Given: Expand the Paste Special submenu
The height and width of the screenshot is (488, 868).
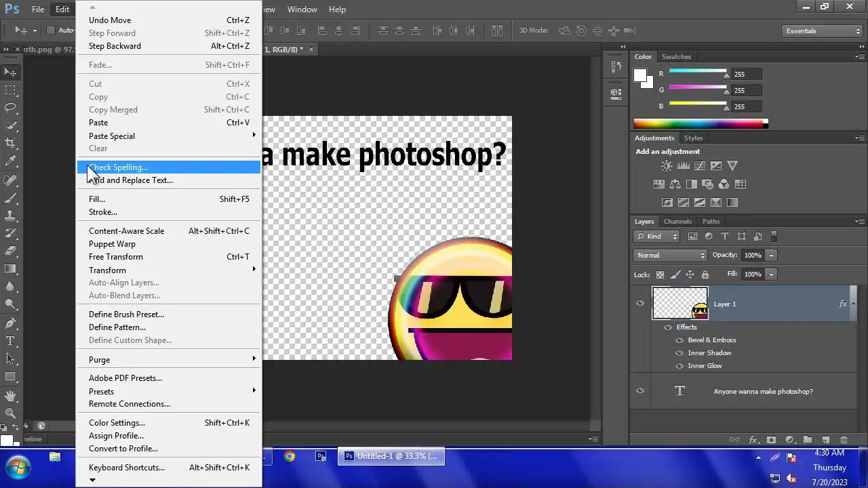Looking at the screenshot, I should [x=169, y=136].
